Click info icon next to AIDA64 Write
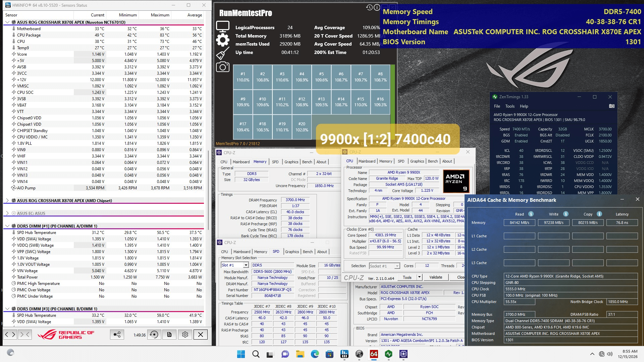The image size is (644, 362). pos(566,214)
